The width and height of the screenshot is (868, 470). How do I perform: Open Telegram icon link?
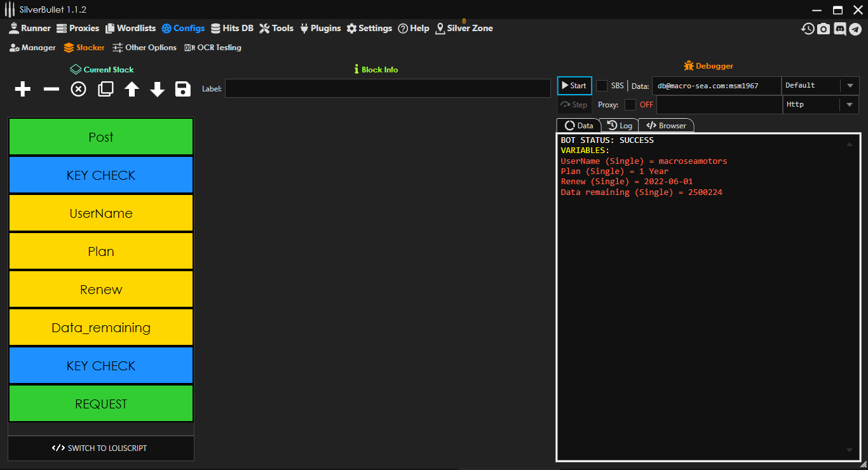[855, 29]
